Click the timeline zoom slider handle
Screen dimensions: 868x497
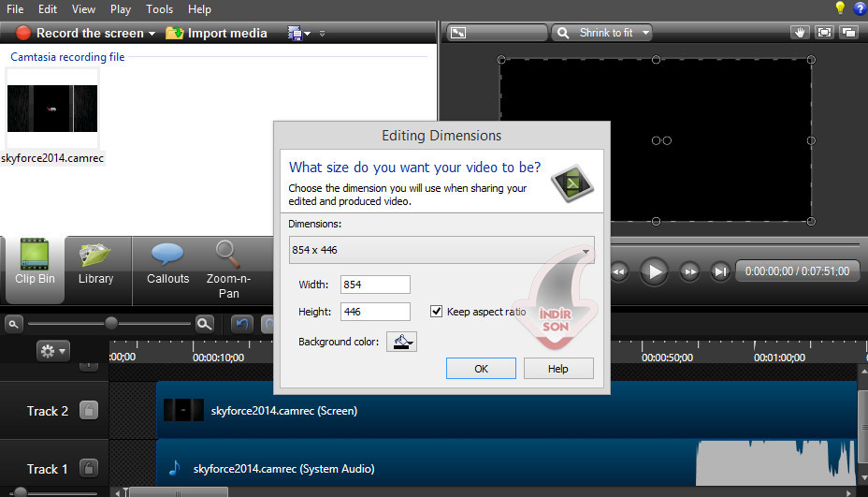(111, 323)
